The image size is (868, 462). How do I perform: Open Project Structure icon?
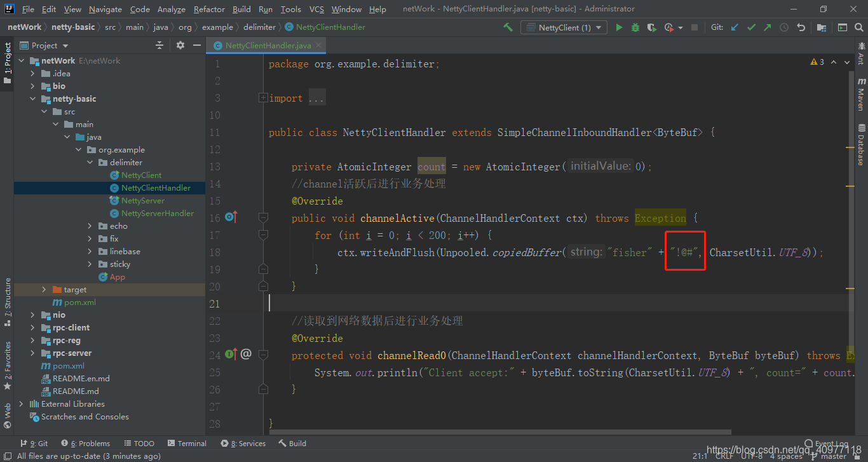[822, 27]
